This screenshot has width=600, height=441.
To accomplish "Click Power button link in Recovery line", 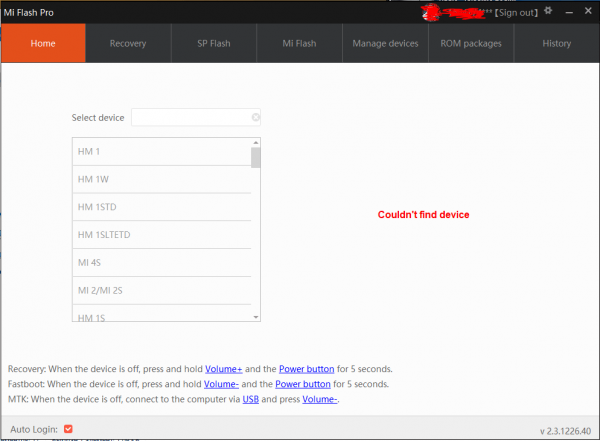I will coord(307,369).
